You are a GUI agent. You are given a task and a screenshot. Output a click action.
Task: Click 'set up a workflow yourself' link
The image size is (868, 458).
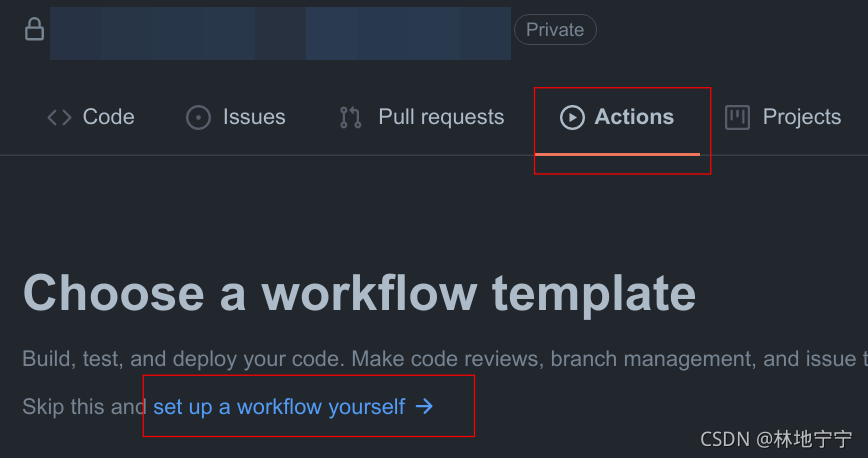click(279, 407)
